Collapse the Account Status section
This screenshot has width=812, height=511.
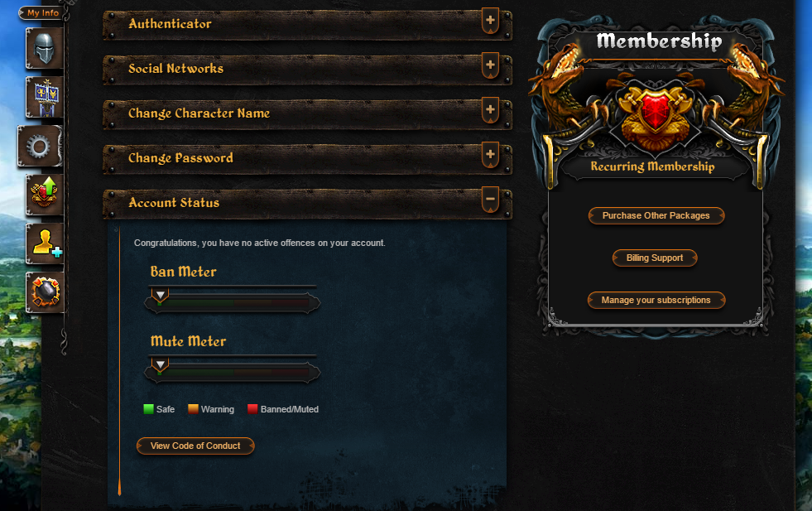pos(490,200)
